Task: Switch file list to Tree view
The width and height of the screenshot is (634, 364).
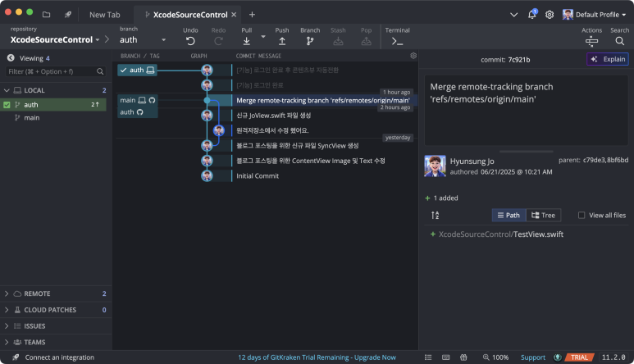Action: point(543,216)
